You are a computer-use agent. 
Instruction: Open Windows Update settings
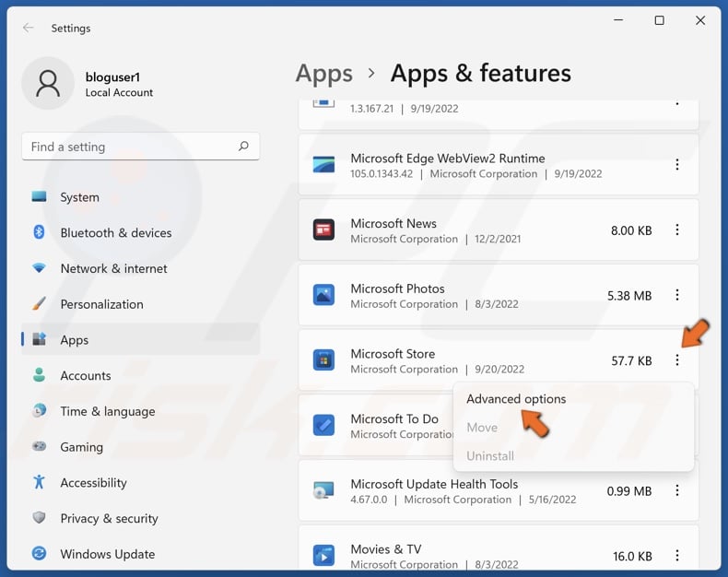pos(140,554)
